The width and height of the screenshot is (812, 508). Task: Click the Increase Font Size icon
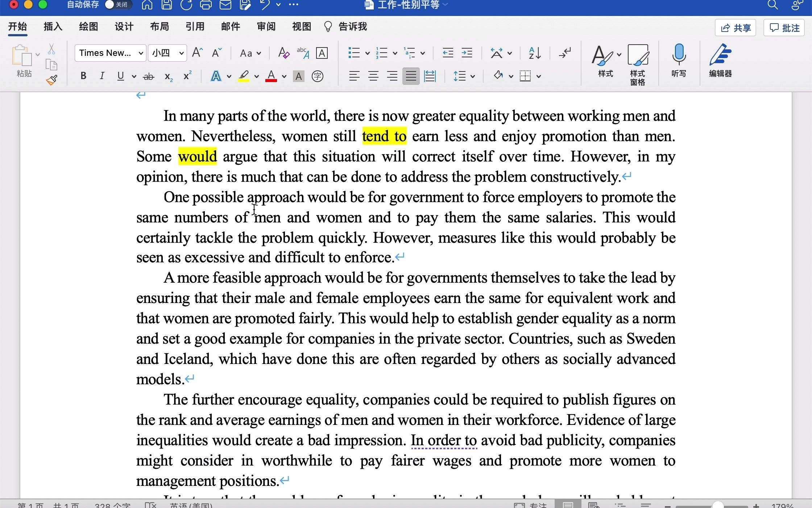(x=197, y=53)
